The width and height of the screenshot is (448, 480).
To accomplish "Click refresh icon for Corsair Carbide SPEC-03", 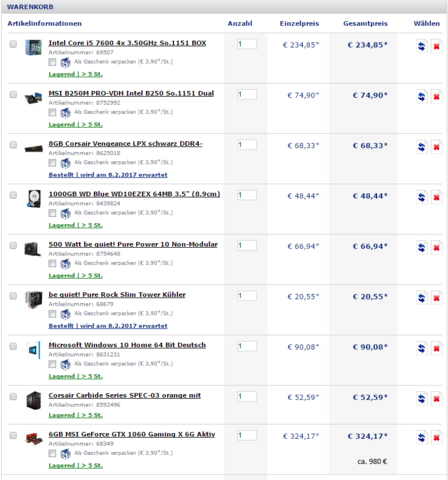I will [x=422, y=398].
